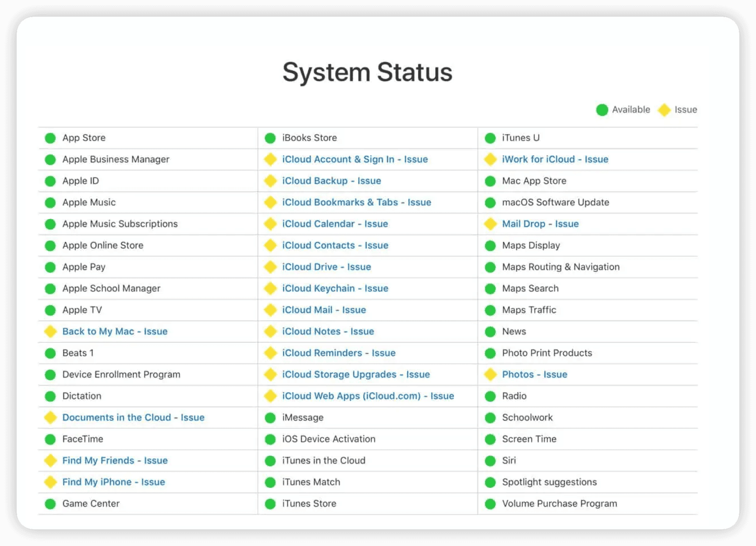Click green dot beside iTunes U

[490, 138]
